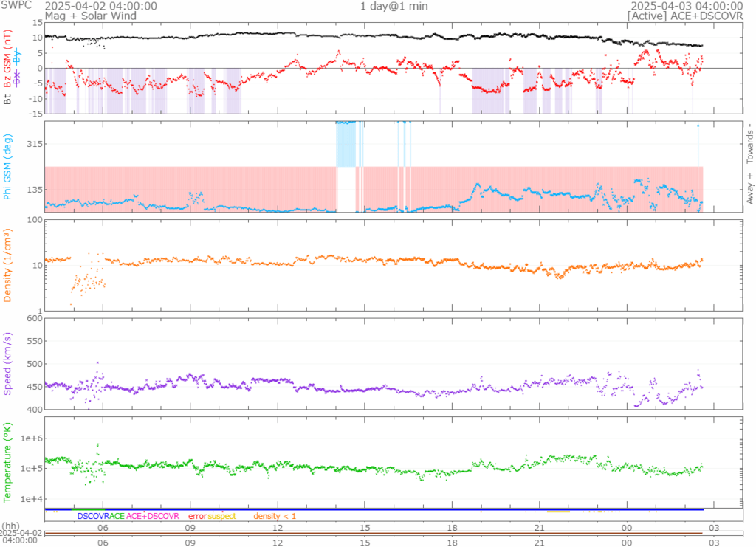Click the Phi GSM (deg) axis label
Viewport: 756px width, 547px height.
(x=8, y=168)
